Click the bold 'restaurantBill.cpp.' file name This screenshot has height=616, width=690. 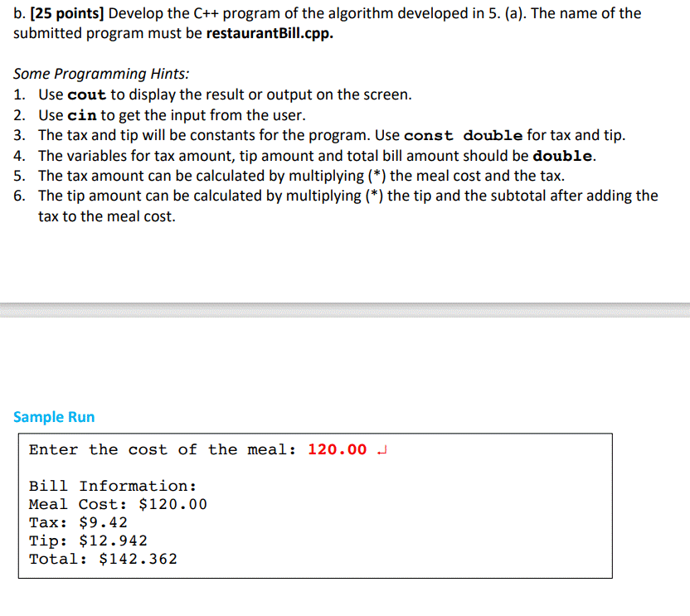pos(270,33)
